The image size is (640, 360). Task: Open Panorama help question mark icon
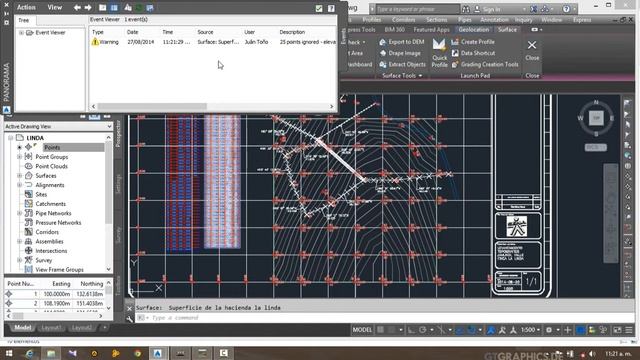(x=331, y=8)
